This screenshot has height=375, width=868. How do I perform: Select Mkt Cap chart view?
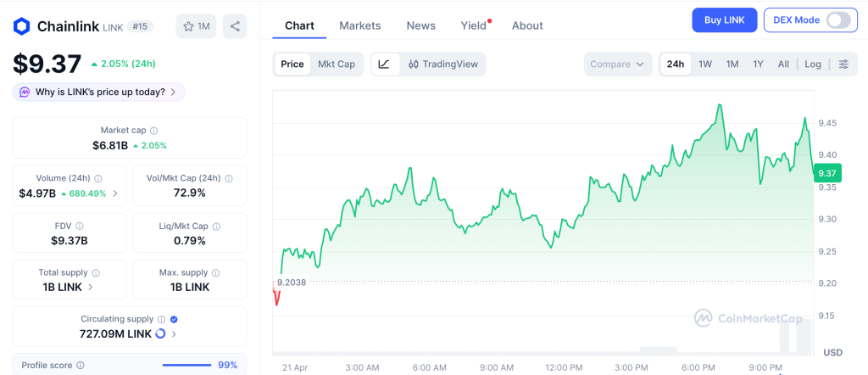tap(337, 64)
